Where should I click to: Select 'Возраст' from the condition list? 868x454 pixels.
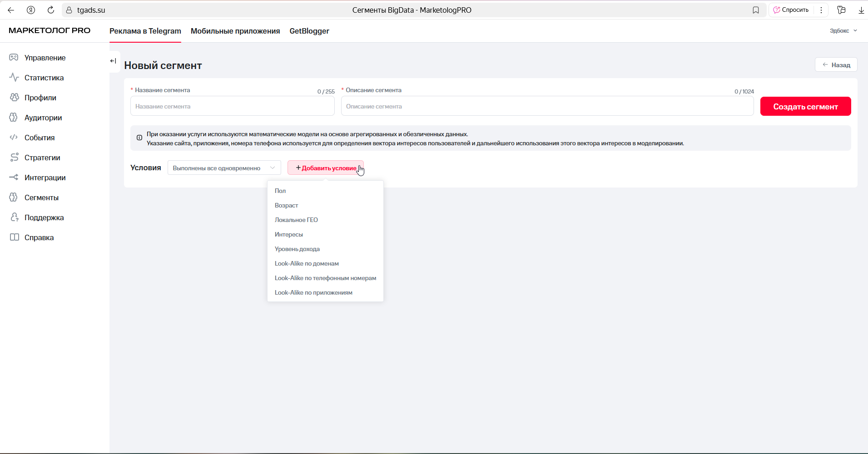[x=286, y=206]
